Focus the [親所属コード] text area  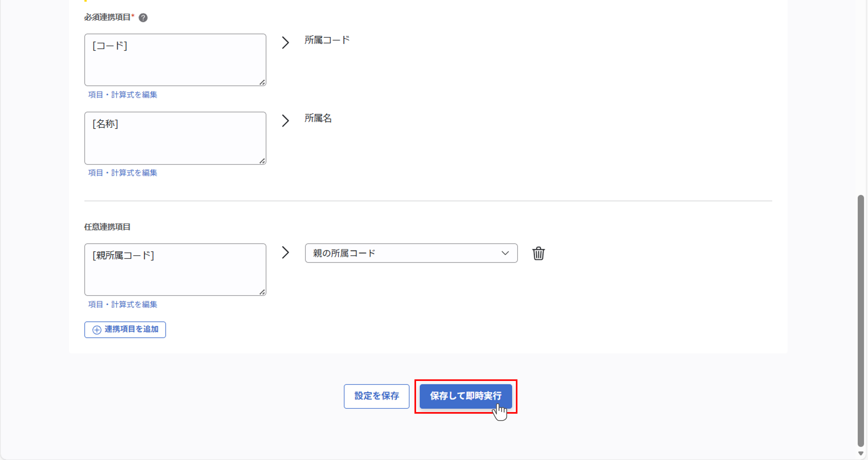tap(175, 269)
